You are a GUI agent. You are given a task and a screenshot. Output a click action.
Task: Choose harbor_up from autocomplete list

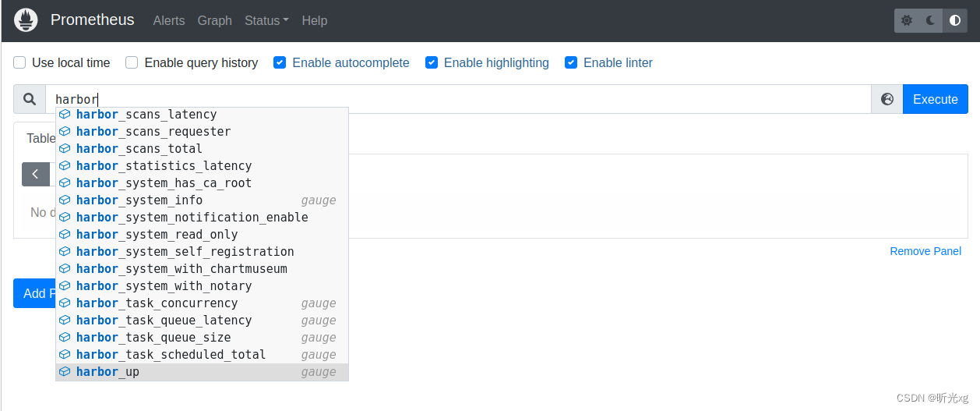click(203, 372)
